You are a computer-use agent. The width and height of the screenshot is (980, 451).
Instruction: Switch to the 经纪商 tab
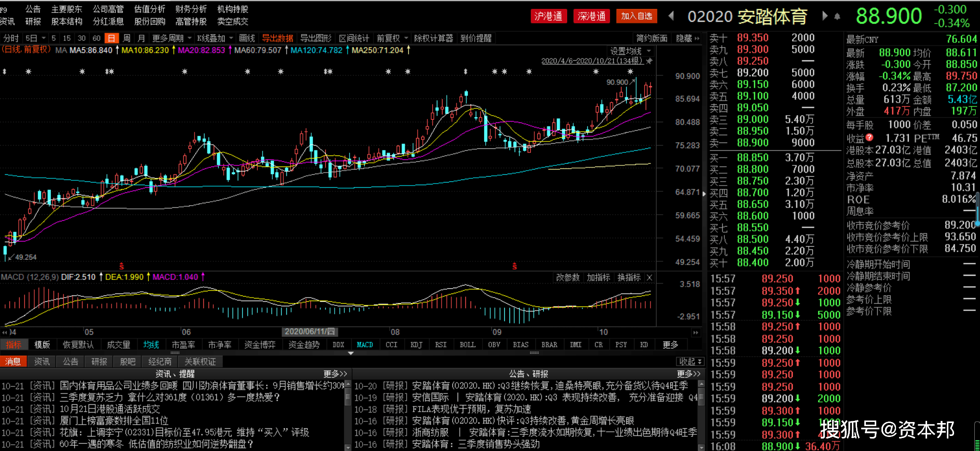(x=160, y=361)
